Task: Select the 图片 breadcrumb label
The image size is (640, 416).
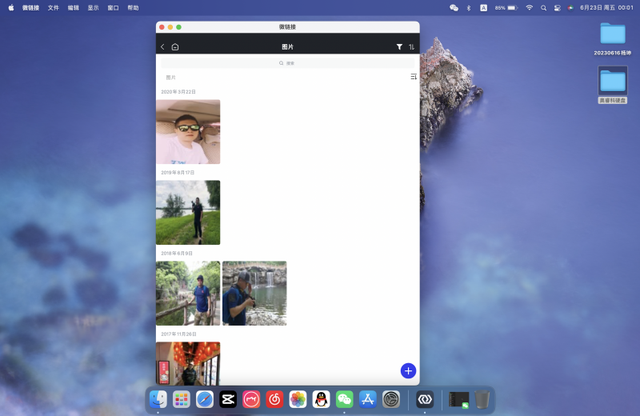Action: click(x=171, y=77)
